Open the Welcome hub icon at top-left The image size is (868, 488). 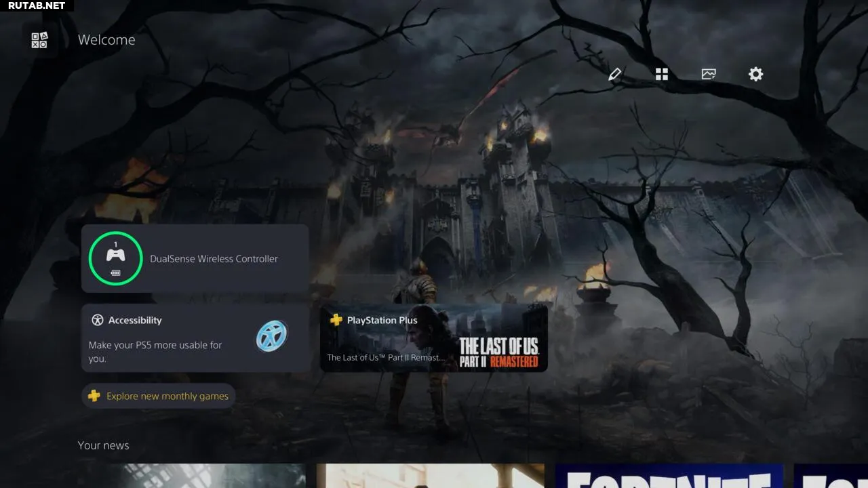39,40
